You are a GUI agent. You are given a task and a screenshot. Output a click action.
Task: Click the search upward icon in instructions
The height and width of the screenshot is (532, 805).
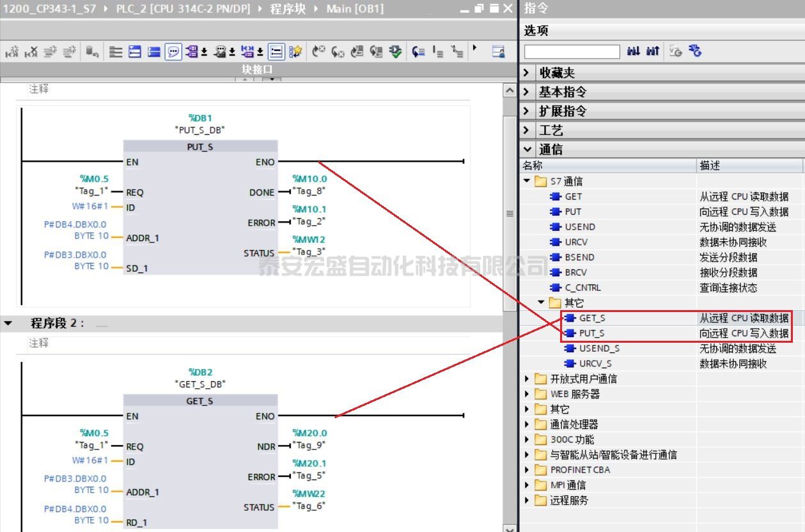coord(652,51)
